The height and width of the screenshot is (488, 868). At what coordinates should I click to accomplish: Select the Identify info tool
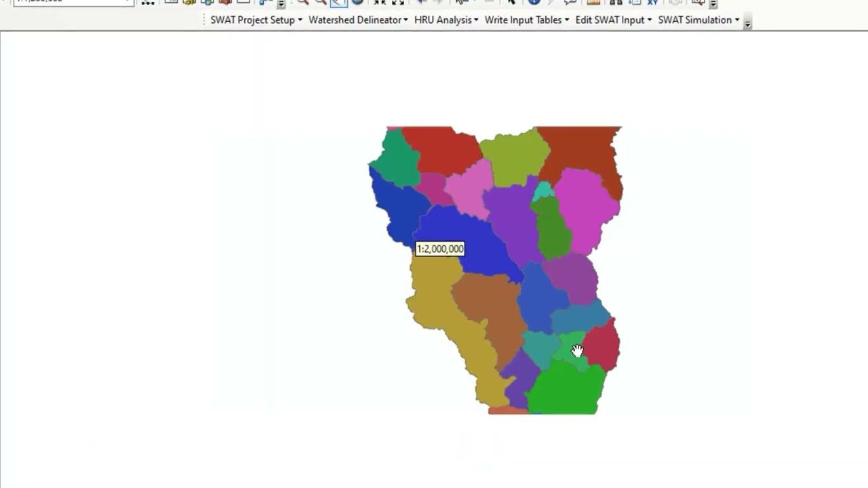tap(534, 3)
